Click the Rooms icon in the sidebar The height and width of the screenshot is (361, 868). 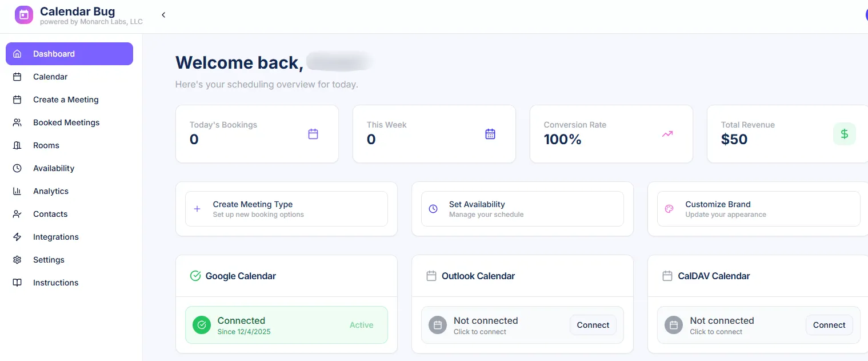[17, 145]
